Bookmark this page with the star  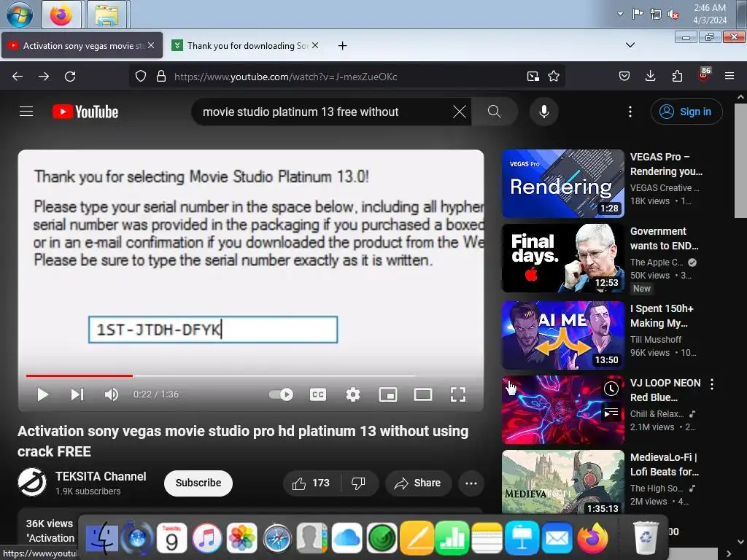click(554, 76)
